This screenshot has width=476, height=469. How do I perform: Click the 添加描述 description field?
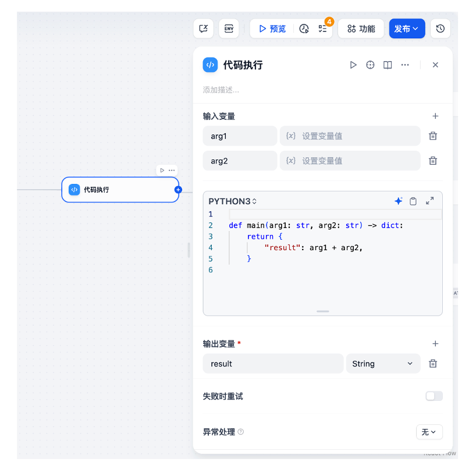tap(221, 90)
